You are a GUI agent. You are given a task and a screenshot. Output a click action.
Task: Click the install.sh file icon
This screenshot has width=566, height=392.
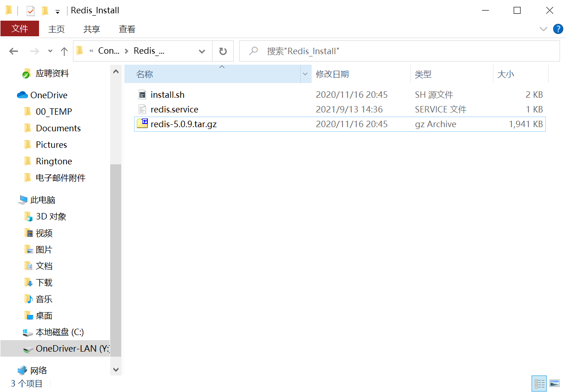tap(142, 95)
